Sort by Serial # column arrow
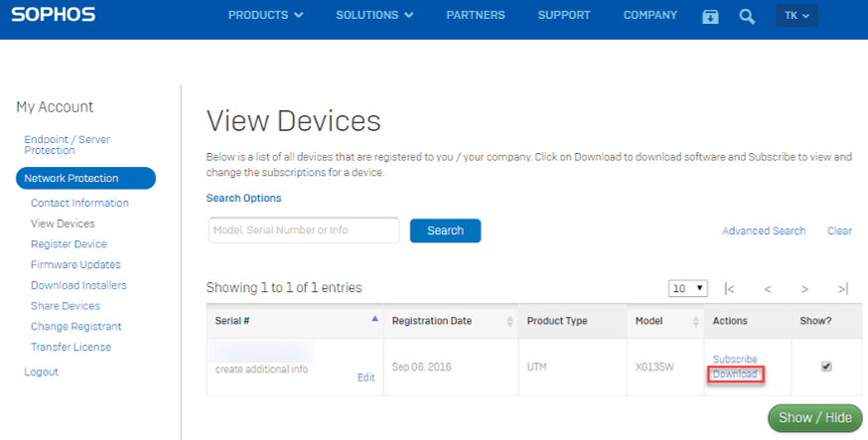 [x=374, y=320]
